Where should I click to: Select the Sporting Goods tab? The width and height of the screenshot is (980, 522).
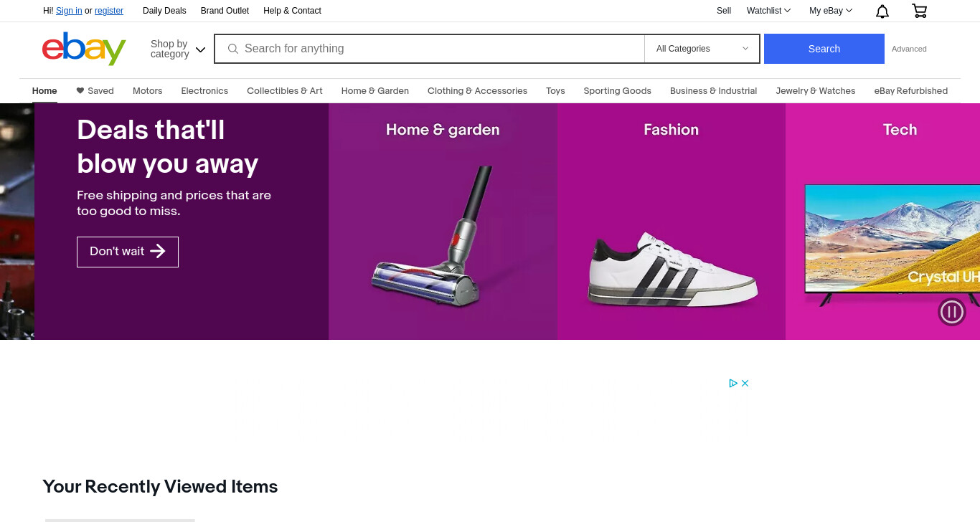pyautogui.click(x=617, y=91)
